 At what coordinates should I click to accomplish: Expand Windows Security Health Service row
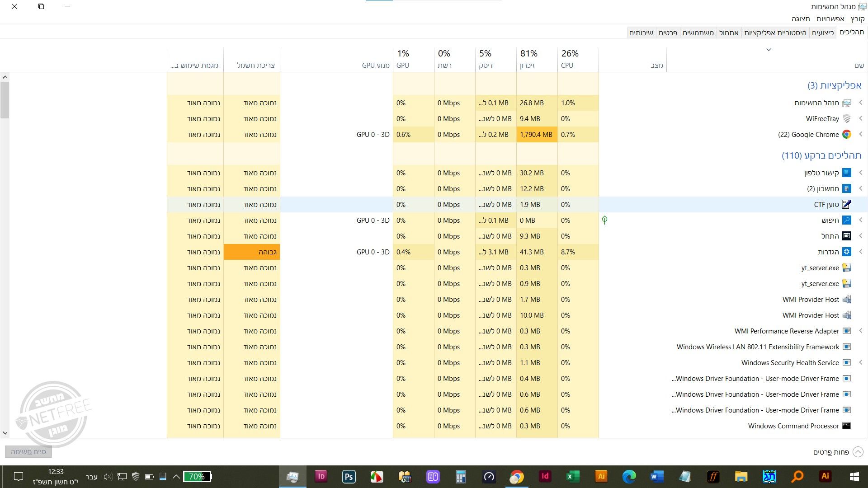coord(861,362)
